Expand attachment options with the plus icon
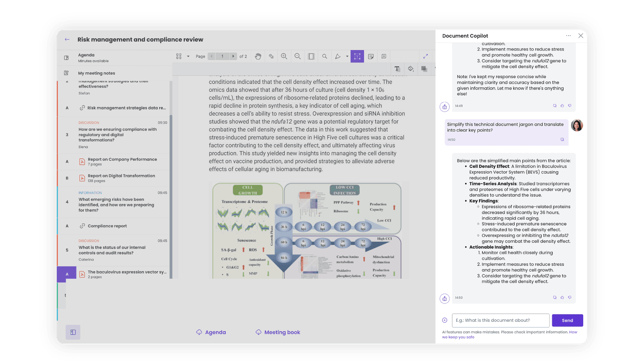 click(x=445, y=320)
